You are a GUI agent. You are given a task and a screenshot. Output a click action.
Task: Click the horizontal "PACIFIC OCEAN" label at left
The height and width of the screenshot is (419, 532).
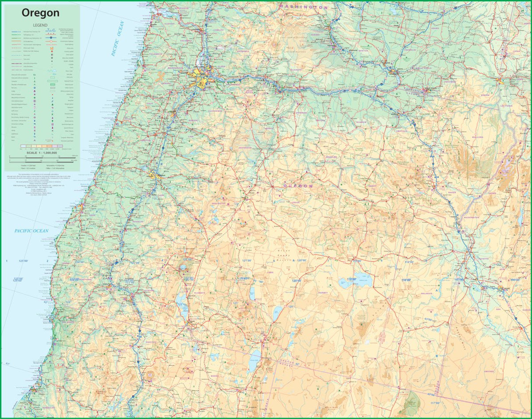(x=31, y=231)
